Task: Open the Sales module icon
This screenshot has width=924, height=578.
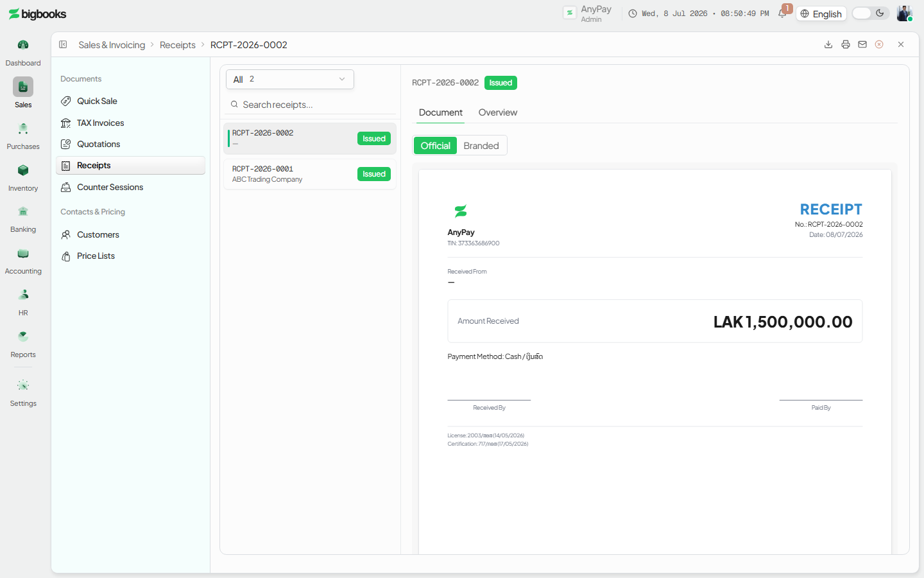Action: [x=23, y=87]
